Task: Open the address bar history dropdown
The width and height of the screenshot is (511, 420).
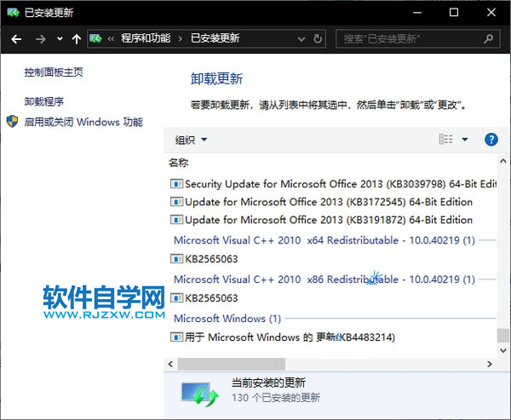Action: pyautogui.click(x=301, y=39)
